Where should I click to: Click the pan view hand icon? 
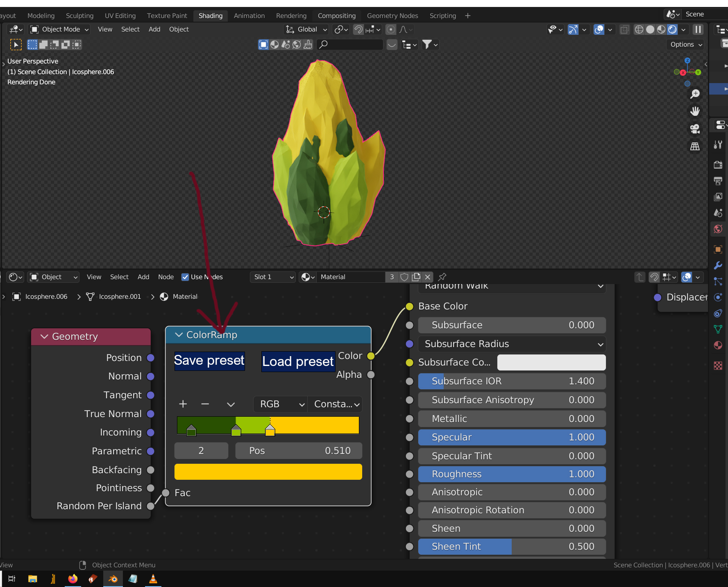pos(695,111)
